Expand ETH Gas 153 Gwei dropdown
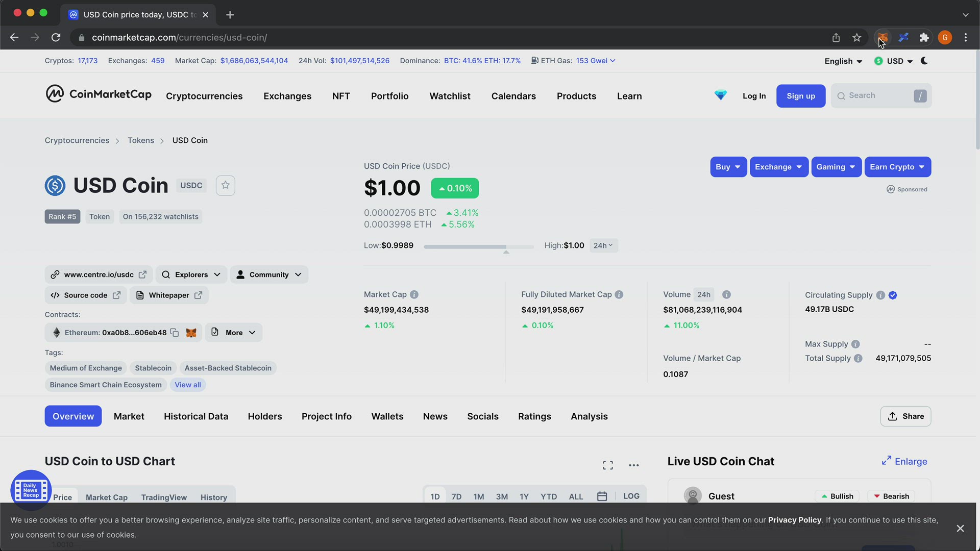The width and height of the screenshot is (980, 551). tap(595, 61)
